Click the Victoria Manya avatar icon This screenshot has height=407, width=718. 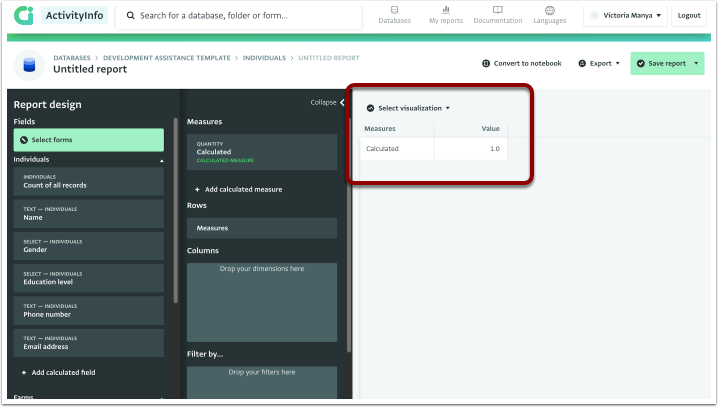click(x=594, y=16)
